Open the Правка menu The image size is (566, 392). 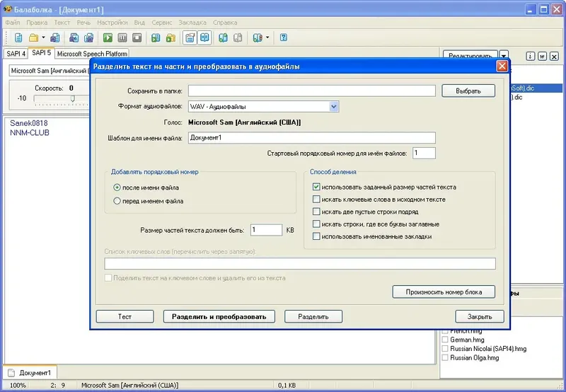(37, 23)
